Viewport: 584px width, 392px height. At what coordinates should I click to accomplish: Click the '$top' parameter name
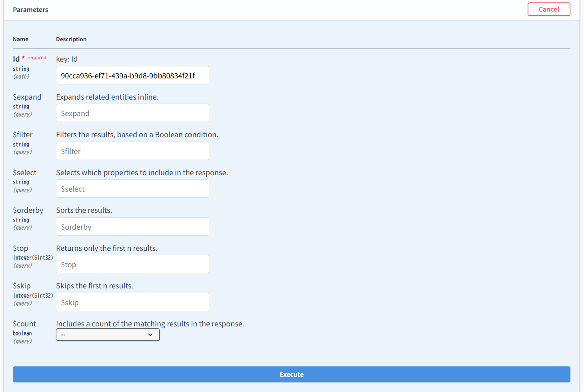click(x=20, y=248)
